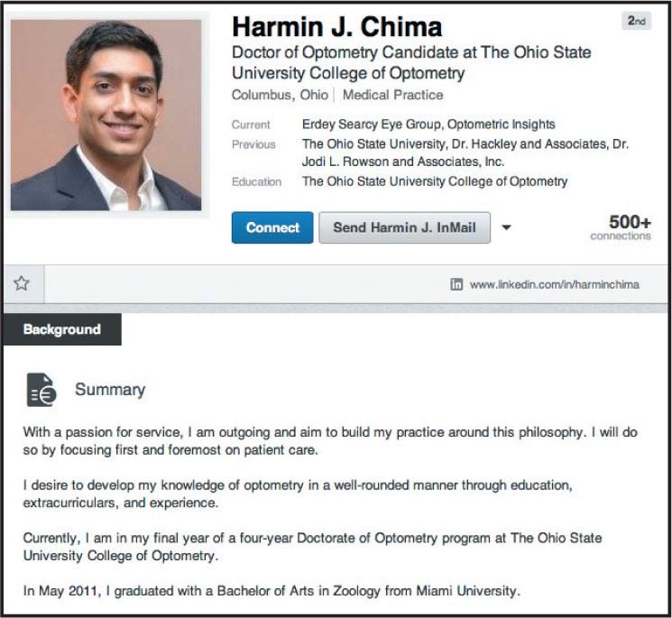Click the 2nd degree connection badge
This screenshot has width=672, height=618.
point(637,21)
